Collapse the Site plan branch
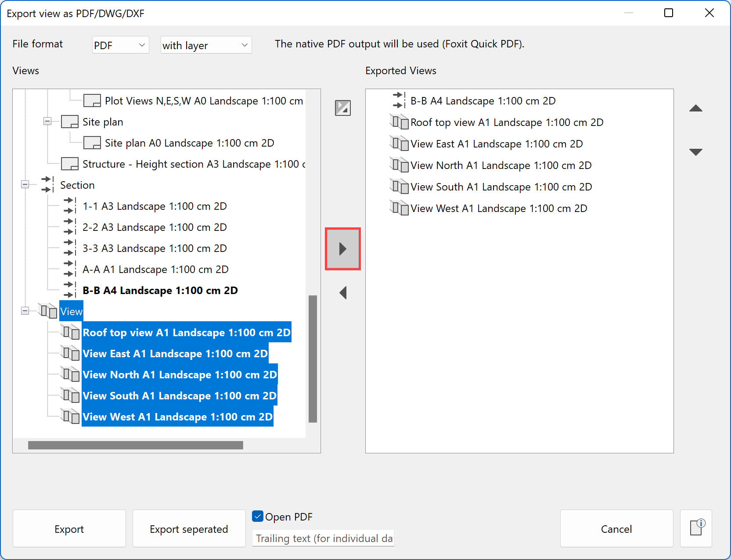This screenshot has width=731, height=560. (47, 122)
